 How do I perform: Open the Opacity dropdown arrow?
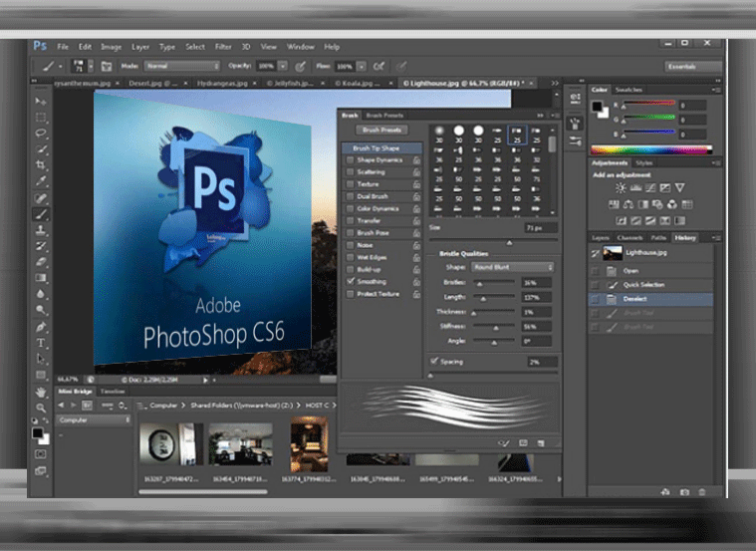click(283, 66)
